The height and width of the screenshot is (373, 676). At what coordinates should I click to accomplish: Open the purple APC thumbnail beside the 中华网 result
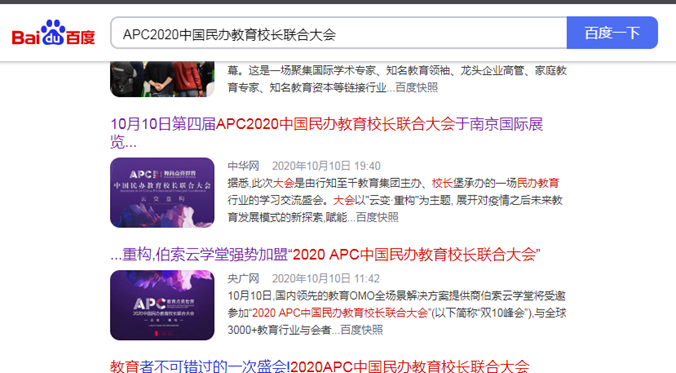pos(162,192)
